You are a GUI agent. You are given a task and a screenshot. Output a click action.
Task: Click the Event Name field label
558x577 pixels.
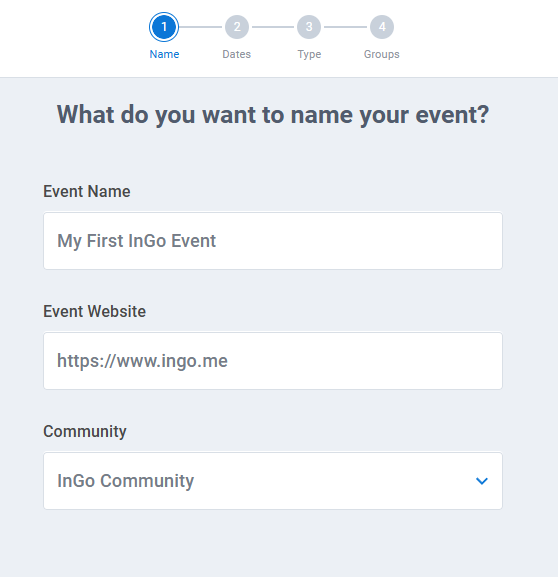pos(87,191)
